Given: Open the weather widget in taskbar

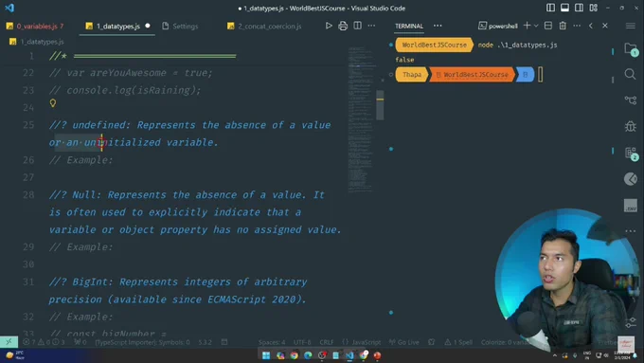Looking at the screenshot, I should coord(14,354).
